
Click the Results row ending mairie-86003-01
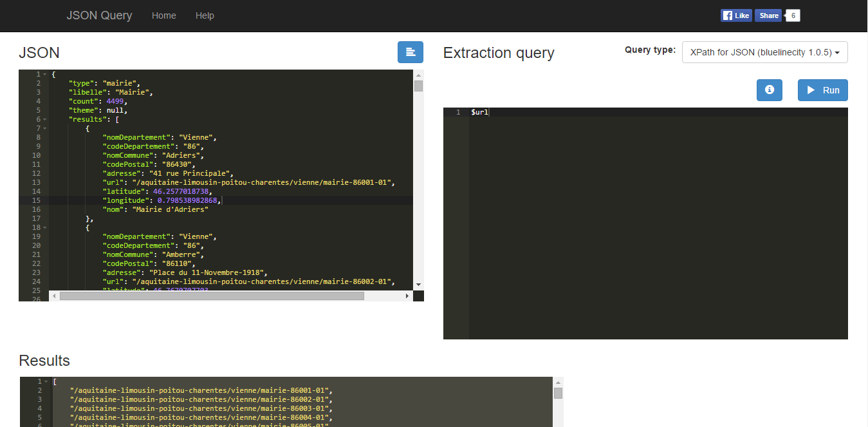201,408
